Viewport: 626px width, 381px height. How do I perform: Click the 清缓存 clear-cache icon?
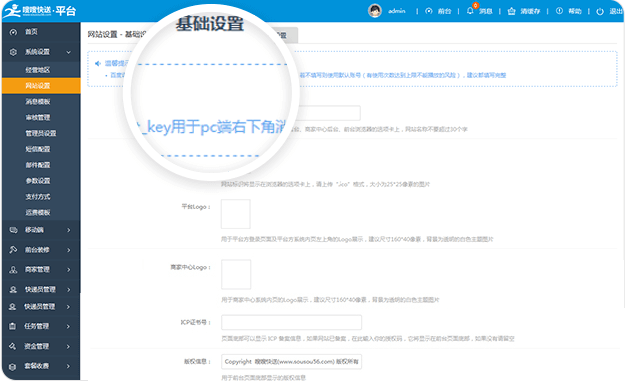point(511,11)
